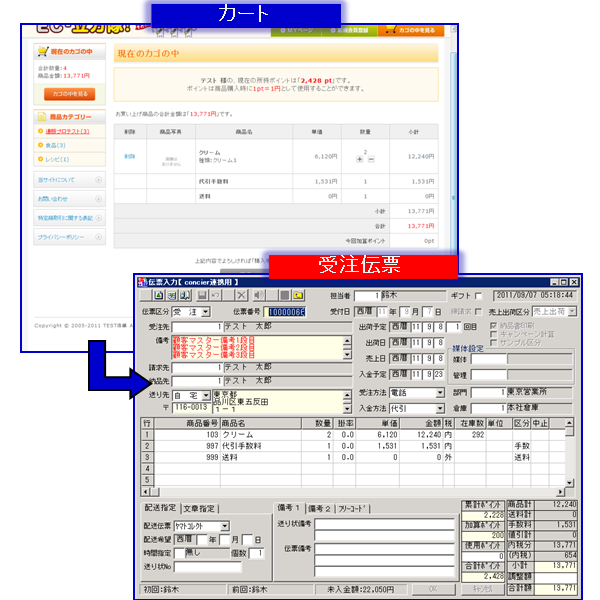The image size is (600, 600).
Task: Open the 食品(3) category link
Action: (55, 145)
